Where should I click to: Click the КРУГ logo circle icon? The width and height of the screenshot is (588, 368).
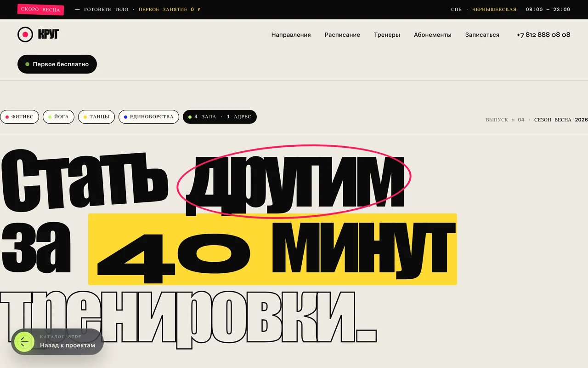(x=25, y=34)
